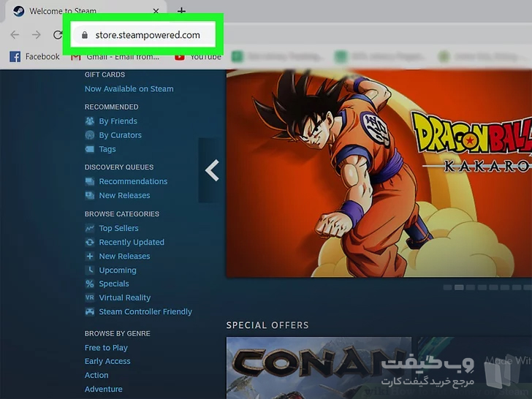Click the VR icon beside Virtual Reality
The height and width of the screenshot is (399, 532).
tap(90, 297)
